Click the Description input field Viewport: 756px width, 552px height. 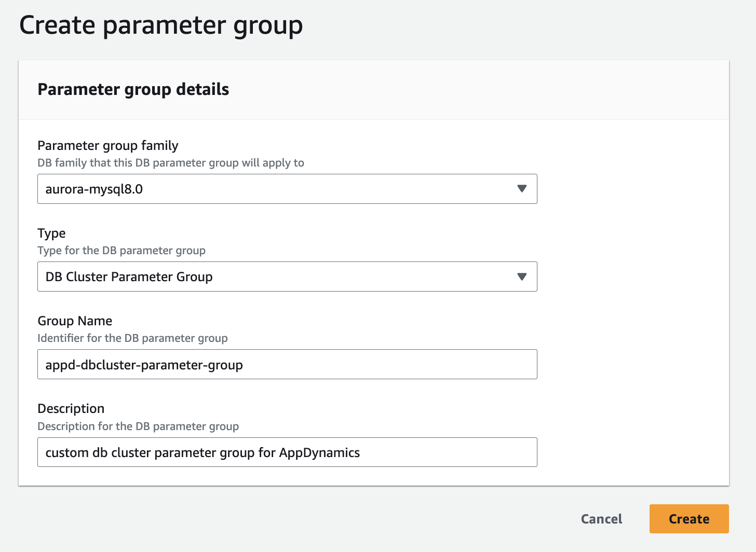tap(287, 452)
